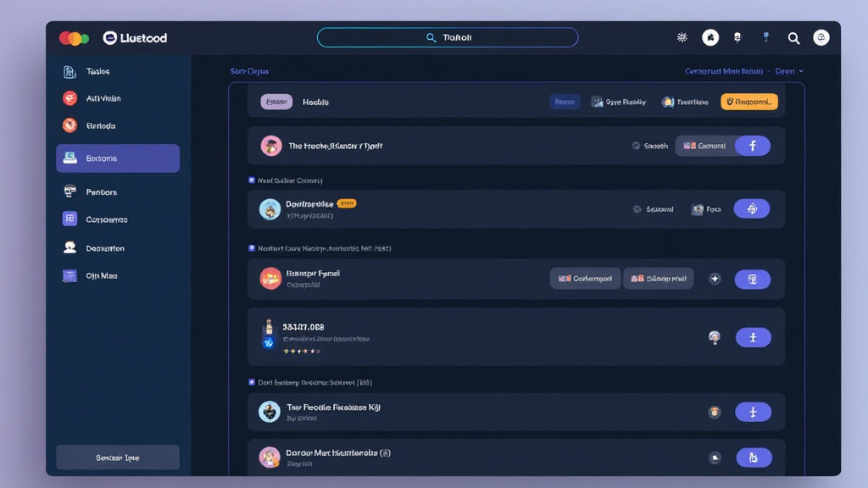The height and width of the screenshot is (488, 868).
Task: Click the orange button in the filter bar
Action: [x=748, y=102]
